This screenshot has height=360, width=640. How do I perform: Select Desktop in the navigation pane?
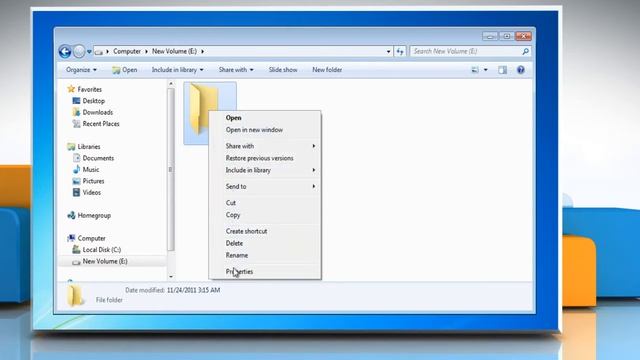pos(93,101)
